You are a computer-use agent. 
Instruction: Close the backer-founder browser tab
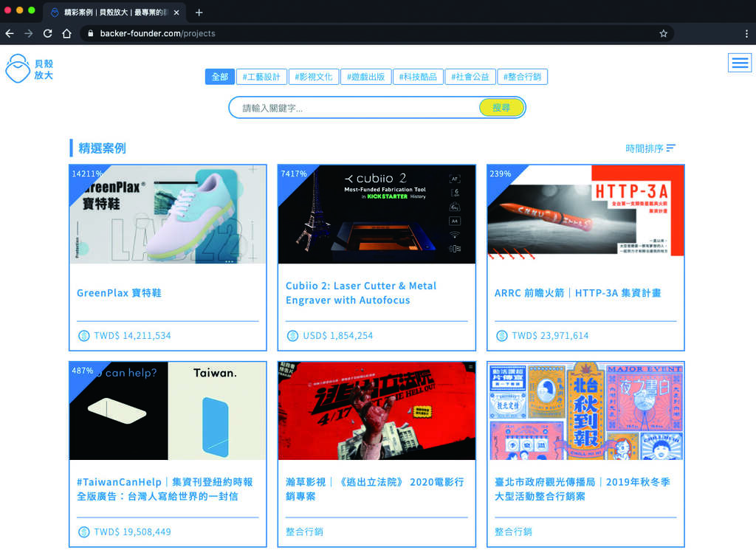tap(176, 13)
